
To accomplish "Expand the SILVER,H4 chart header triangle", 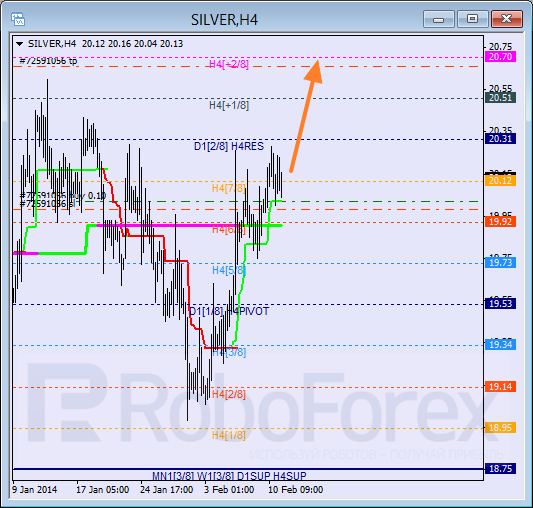I will [20, 44].
